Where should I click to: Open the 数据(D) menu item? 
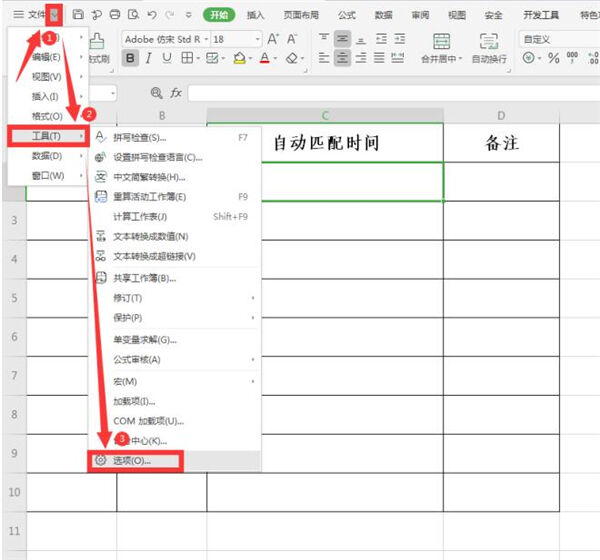48,156
